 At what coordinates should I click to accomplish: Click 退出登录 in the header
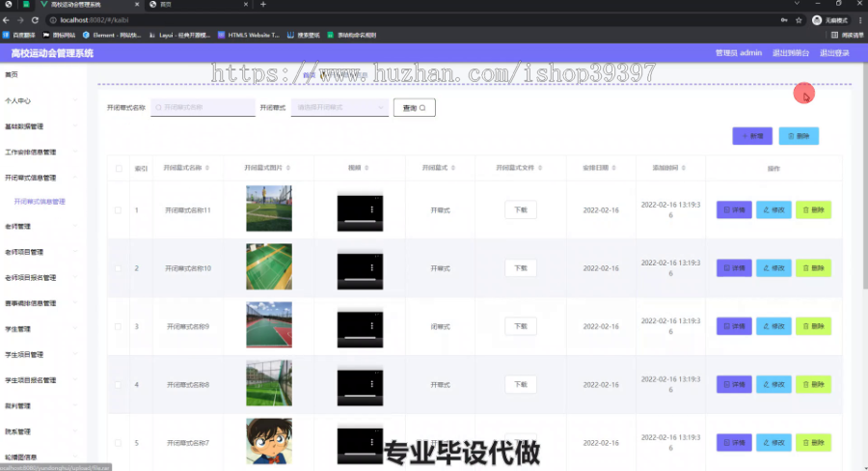(x=834, y=53)
